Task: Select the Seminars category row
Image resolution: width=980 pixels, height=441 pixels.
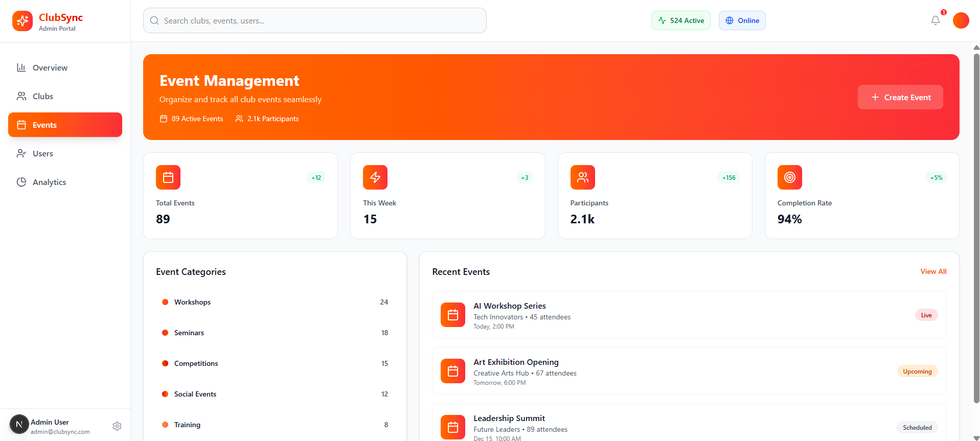Action: (x=275, y=333)
